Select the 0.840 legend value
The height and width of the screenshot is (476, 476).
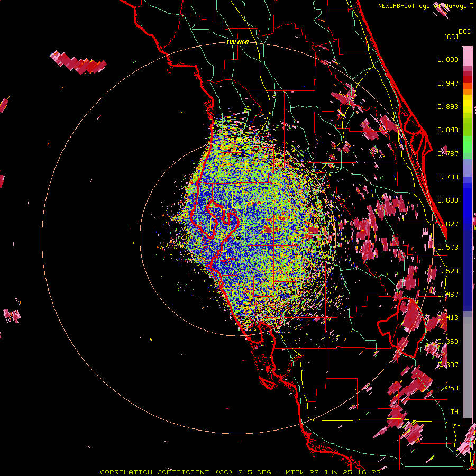tap(448, 130)
